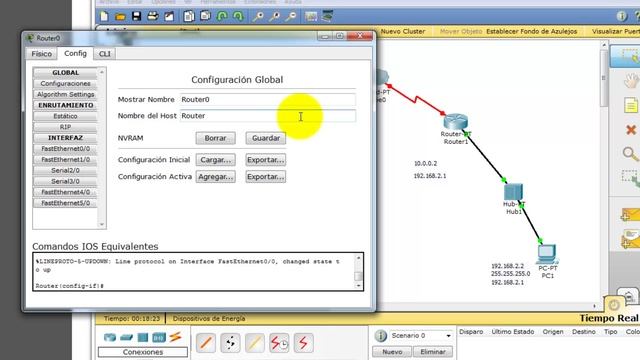The image size is (640, 360).
Task: Choose the Hubs device category icon
Action: [143, 338]
